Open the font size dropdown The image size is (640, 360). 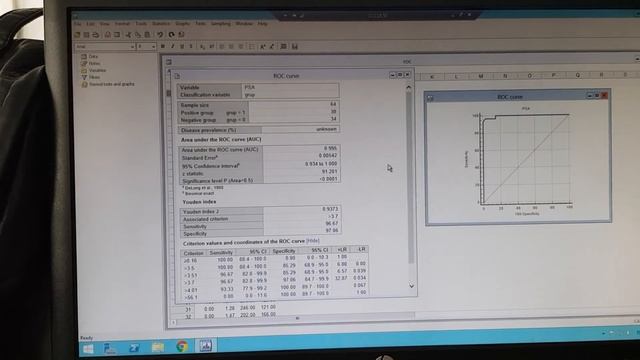click(153, 47)
